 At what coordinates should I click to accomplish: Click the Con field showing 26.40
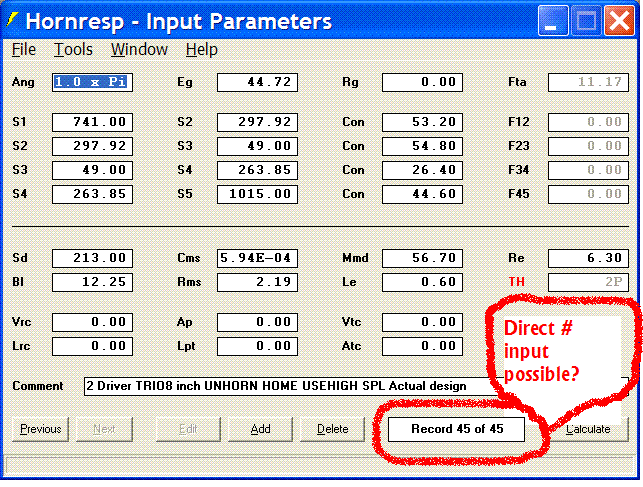coord(422,170)
